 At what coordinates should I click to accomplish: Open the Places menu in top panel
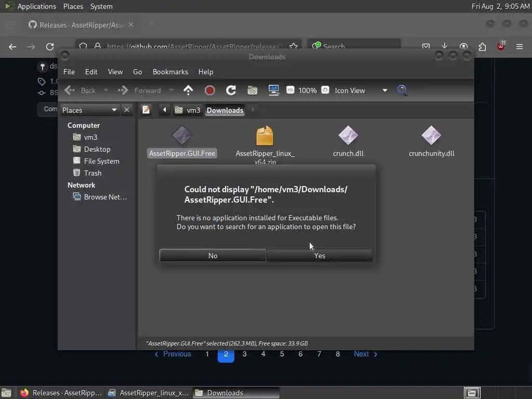[73, 6]
